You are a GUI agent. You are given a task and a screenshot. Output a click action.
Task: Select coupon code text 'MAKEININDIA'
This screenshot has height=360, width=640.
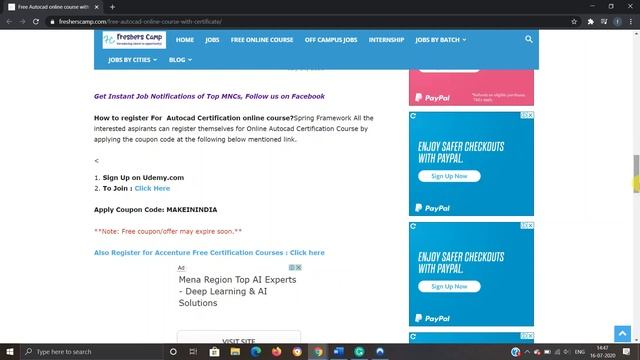click(x=192, y=210)
